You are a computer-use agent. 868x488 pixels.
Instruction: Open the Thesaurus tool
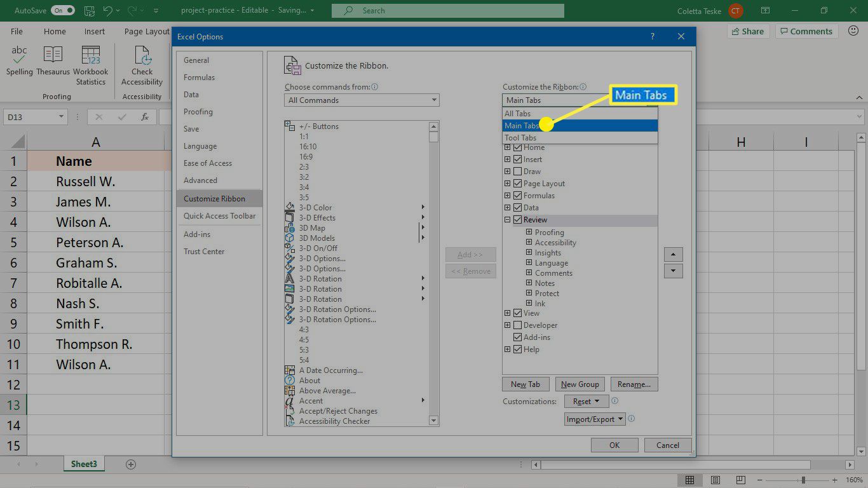pos(53,61)
